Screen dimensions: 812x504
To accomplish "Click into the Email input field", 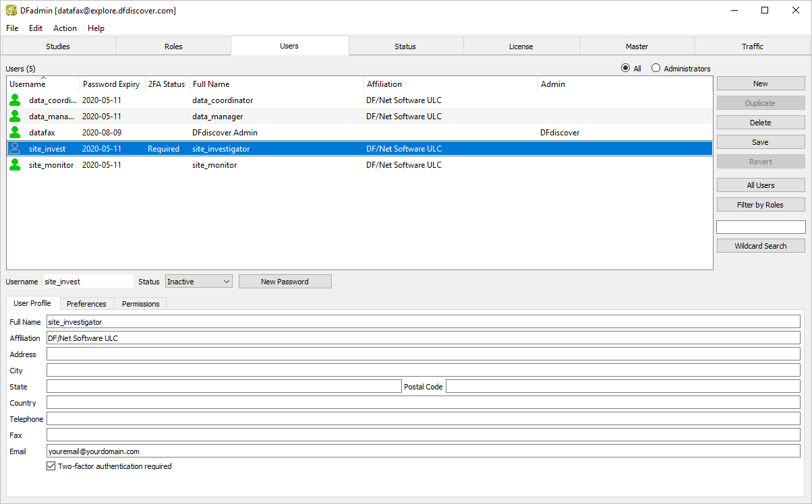I will pos(423,451).
